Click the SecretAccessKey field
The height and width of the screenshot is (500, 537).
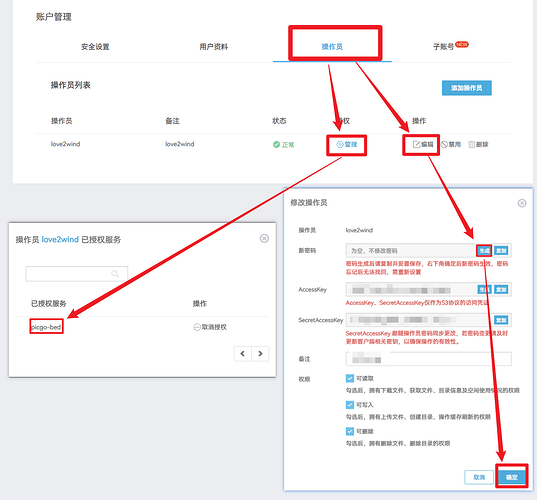(x=420, y=320)
